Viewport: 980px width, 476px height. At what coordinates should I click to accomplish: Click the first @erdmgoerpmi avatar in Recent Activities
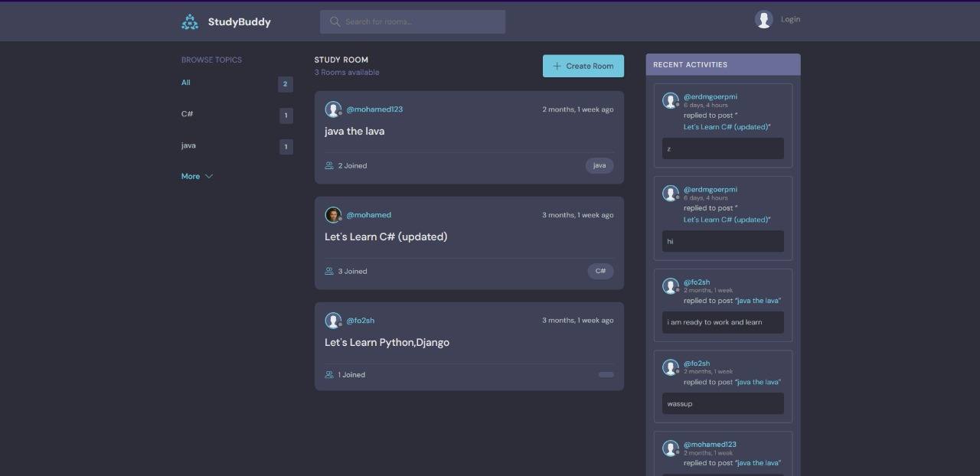coord(671,101)
